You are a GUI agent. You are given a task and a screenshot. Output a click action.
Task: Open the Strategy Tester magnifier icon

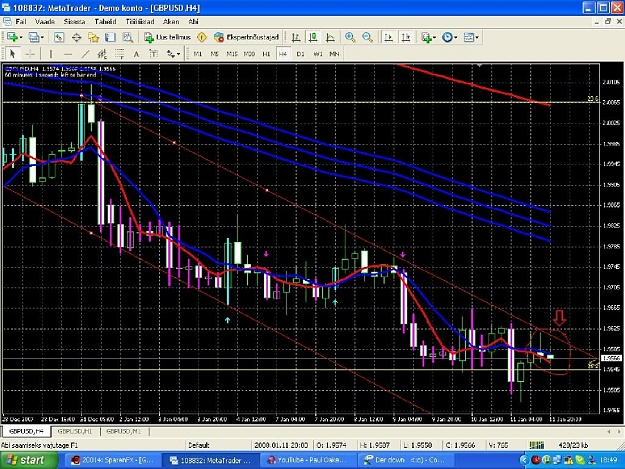128,37
